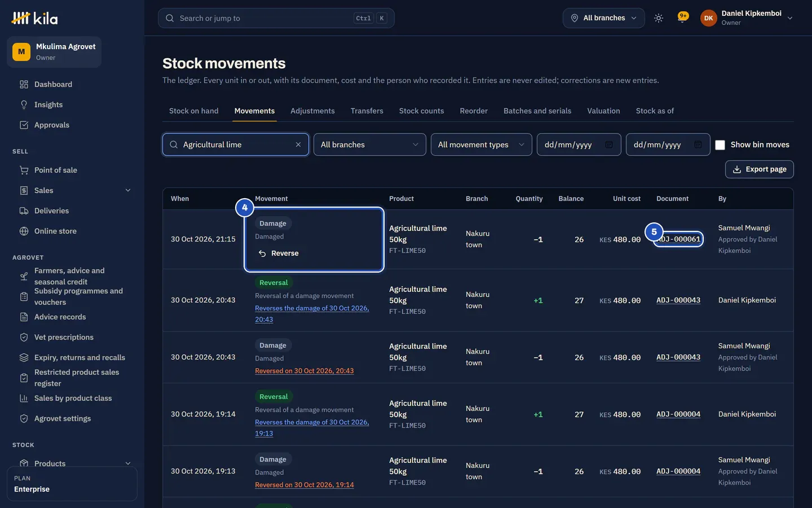Click the Point of sale cart icon
The image size is (812, 508).
[24, 170]
